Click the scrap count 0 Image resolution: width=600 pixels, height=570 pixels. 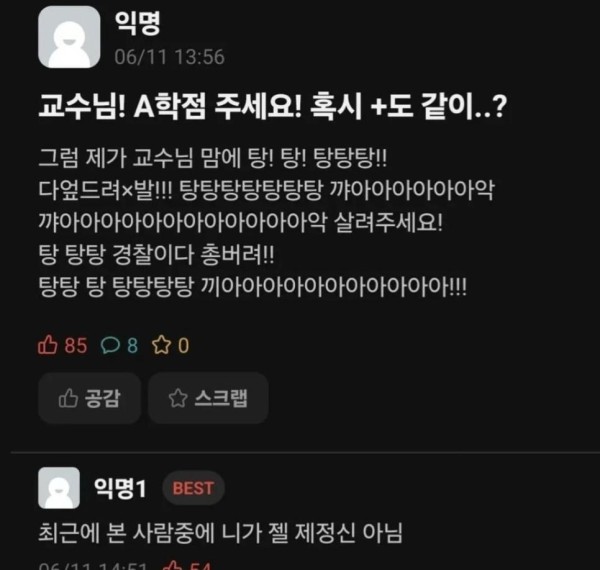[184, 345]
